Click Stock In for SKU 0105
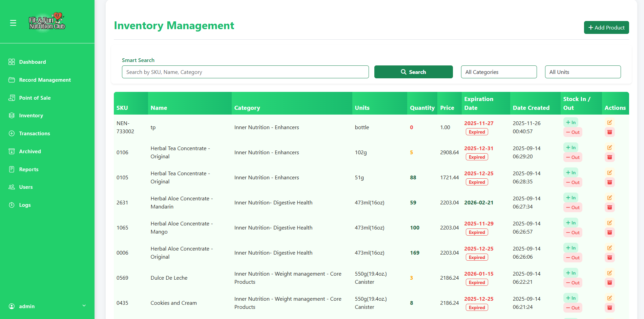Image resolution: width=644 pixels, height=319 pixels. 571,173
